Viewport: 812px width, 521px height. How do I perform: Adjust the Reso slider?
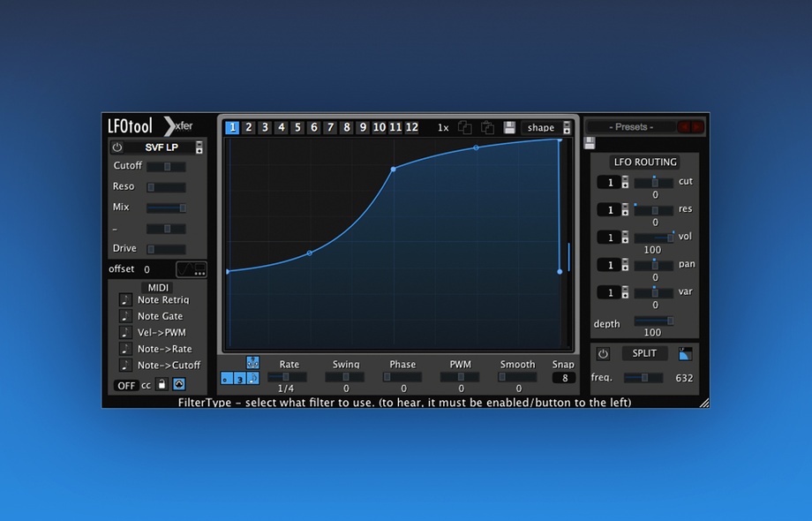[166, 187]
